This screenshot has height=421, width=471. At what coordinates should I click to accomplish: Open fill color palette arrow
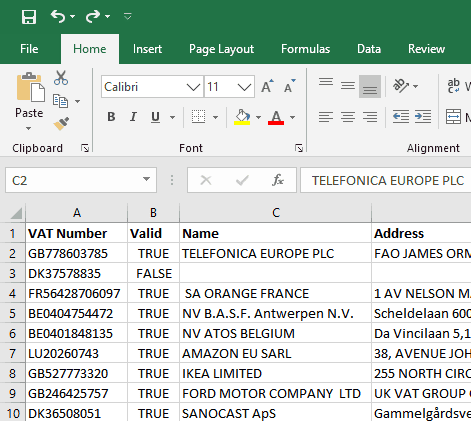coord(258,117)
